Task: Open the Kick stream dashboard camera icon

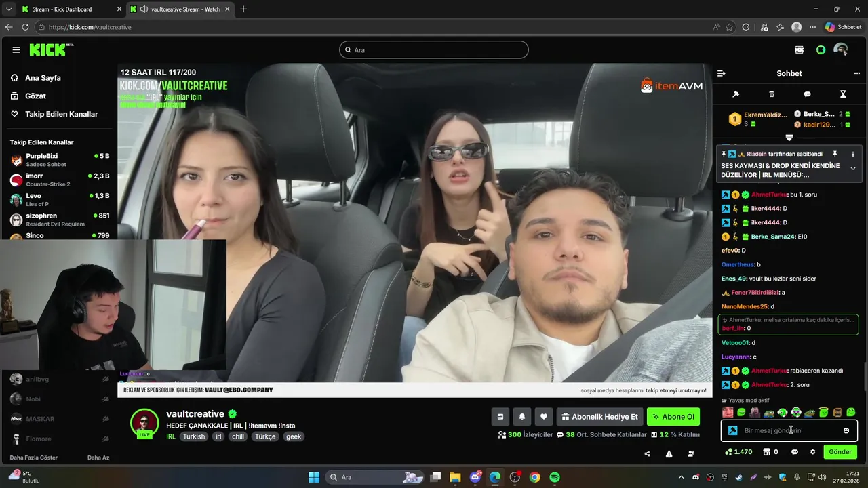Action: [800, 49]
